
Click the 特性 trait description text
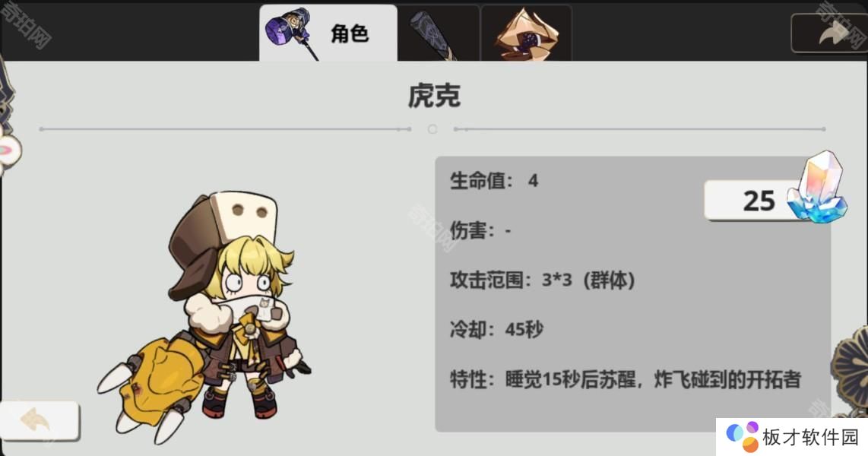tap(626, 380)
